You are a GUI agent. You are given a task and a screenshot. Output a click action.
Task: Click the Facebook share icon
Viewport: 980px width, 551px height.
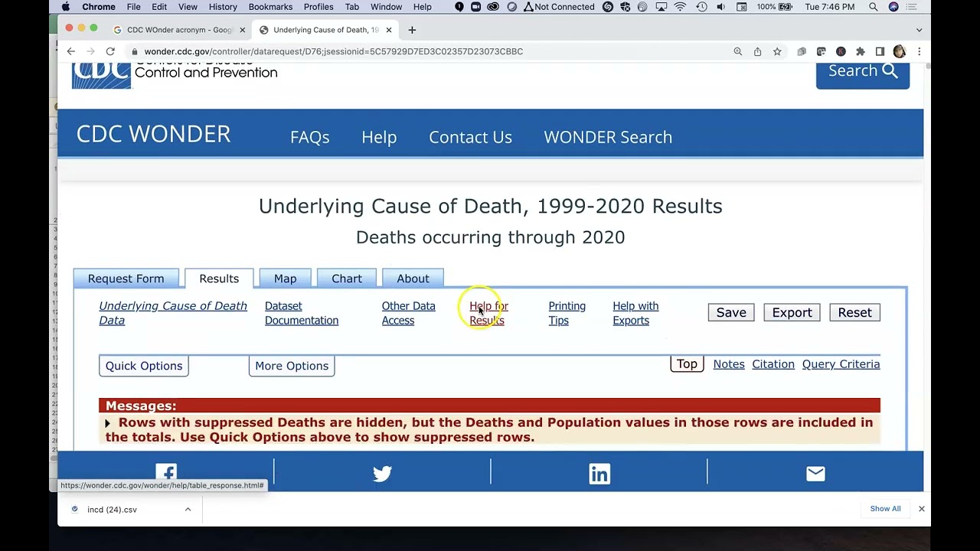pos(166,474)
